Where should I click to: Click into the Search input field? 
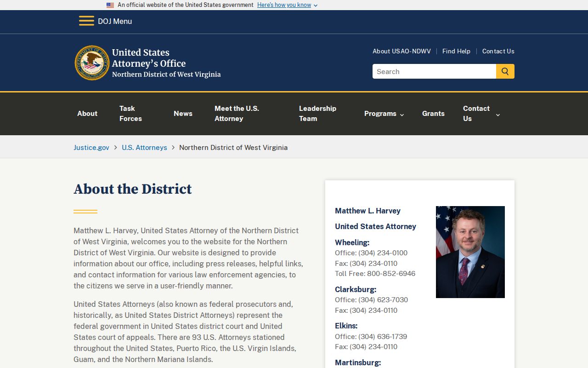(434, 71)
